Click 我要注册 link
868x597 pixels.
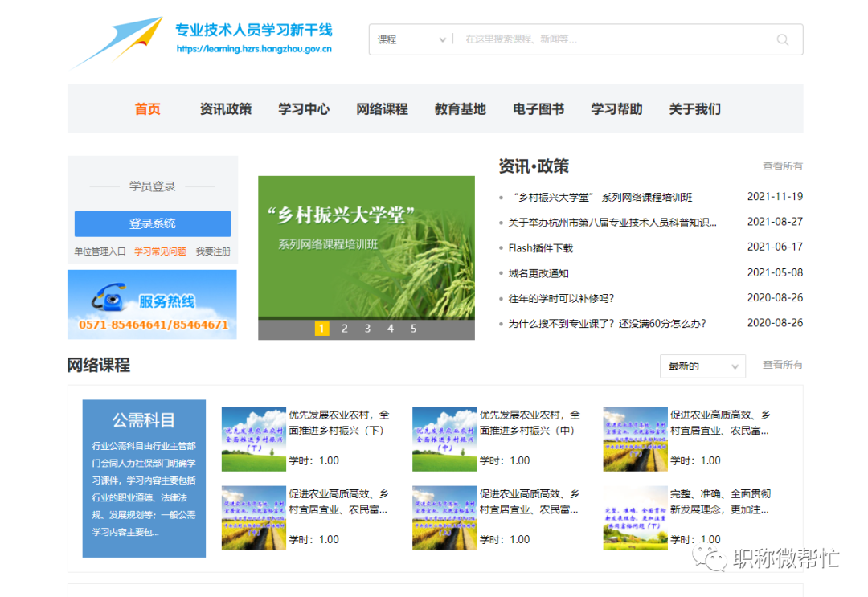pyautogui.click(x=213, y=251)
